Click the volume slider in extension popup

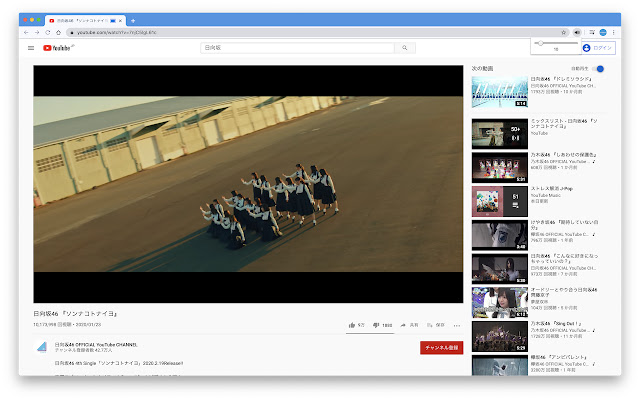point(556,43)
